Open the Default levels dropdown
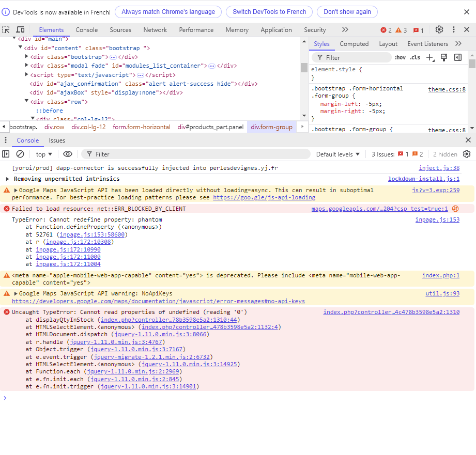This screenshot has width=476, height=455. click(337, 154)
